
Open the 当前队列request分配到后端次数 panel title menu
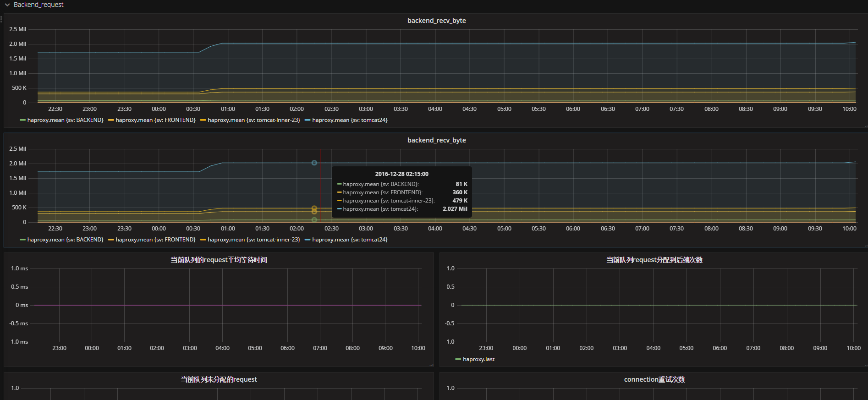click(x=654, y=260)
